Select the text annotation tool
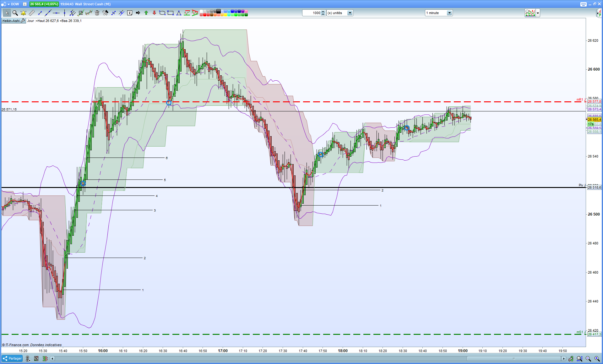The image size is (603, 364). [130, 13]
